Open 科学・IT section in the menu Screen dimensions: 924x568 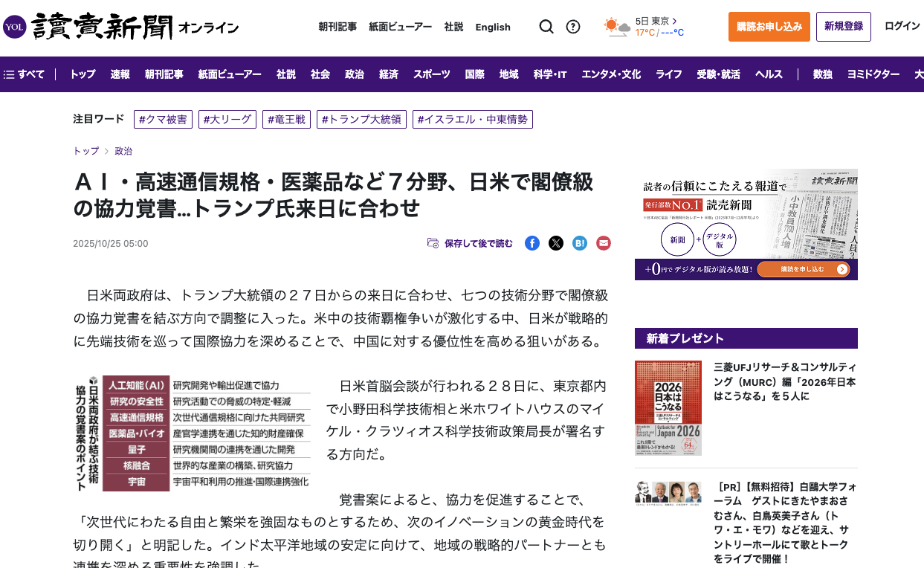click(549, 74)
